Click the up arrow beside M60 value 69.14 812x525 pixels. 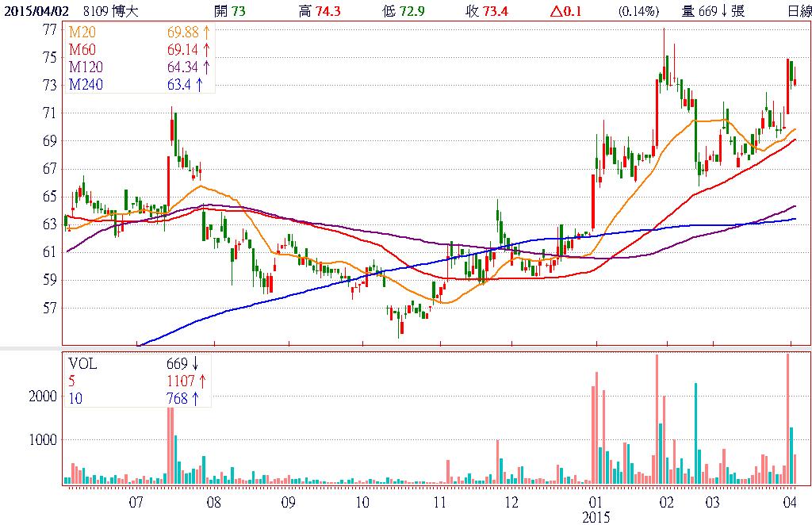[x=205, y=50]
